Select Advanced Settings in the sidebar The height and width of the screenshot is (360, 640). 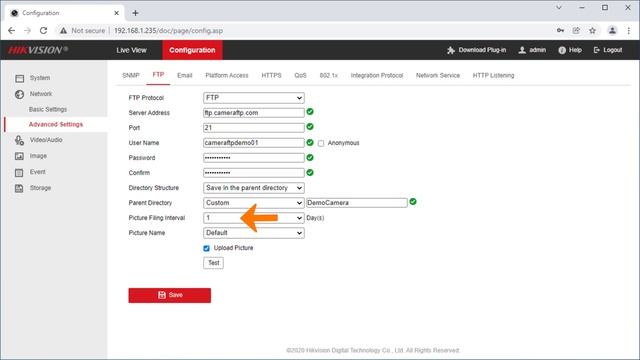56,124
